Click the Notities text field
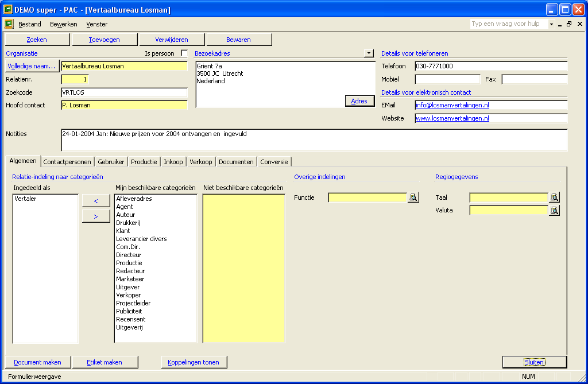Image resolution: width=588 pixels, height=384 pixels. point(314,140)
